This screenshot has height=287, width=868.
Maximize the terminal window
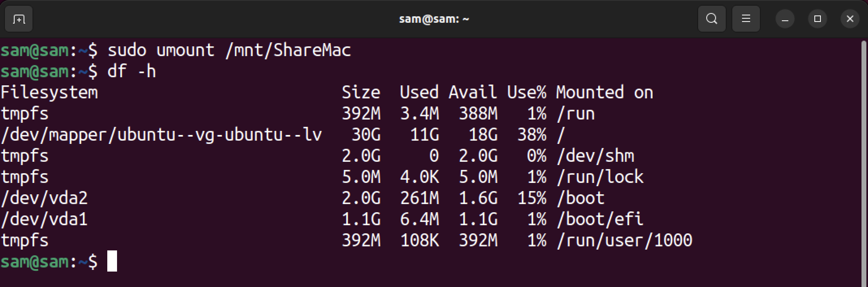(x=818, y=19)
